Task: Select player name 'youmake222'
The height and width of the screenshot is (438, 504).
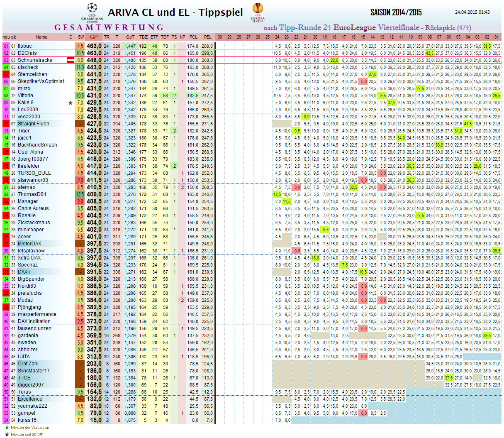Action: (x=32, y=406)
